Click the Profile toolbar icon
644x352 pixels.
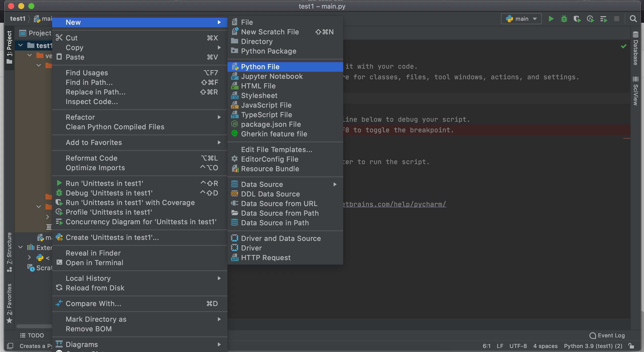590,19
